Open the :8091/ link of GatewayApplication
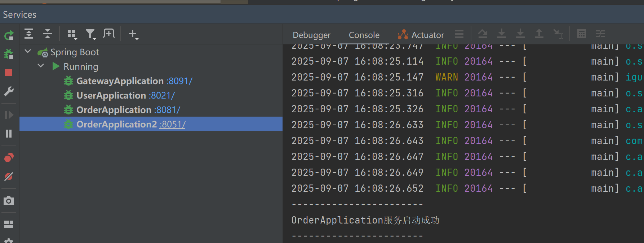 coord(179,81)
